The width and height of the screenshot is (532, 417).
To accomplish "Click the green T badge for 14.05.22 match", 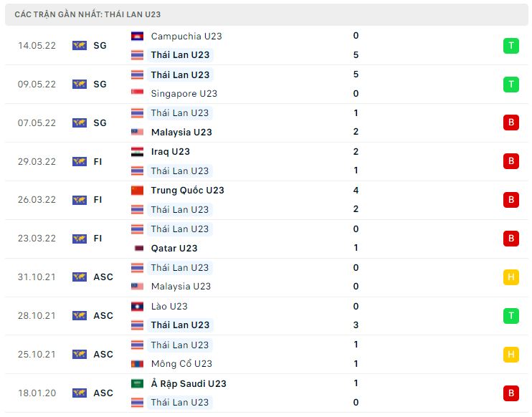I will pos(511,45).
